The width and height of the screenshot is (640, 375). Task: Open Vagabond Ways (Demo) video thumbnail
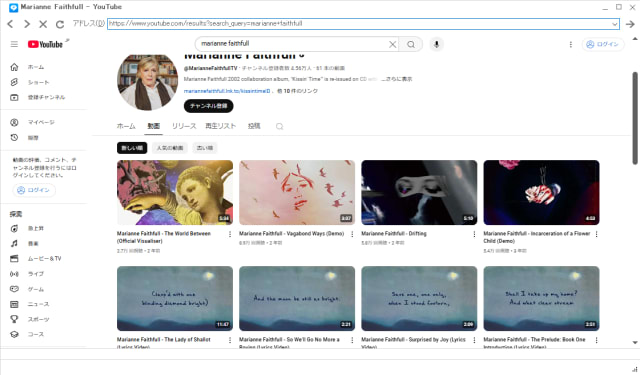[x=297, y=192]
